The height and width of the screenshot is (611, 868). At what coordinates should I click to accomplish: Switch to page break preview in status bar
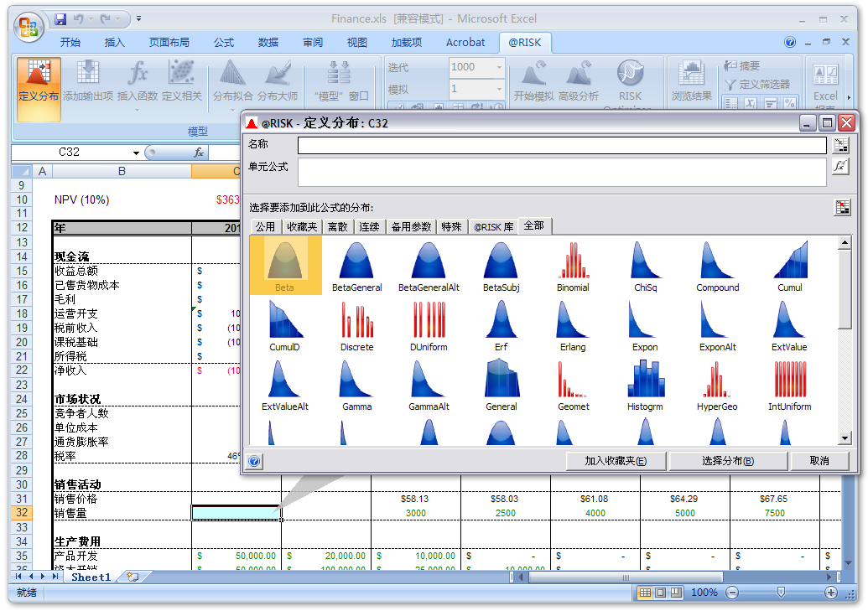pyautogui.click(x=677, y=593)
